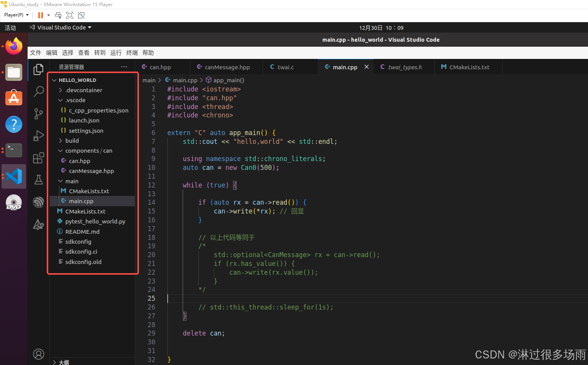Switch to the canMessage.hpp tab
The width and height of the screenshot is (588, 365).
(227, 67)
